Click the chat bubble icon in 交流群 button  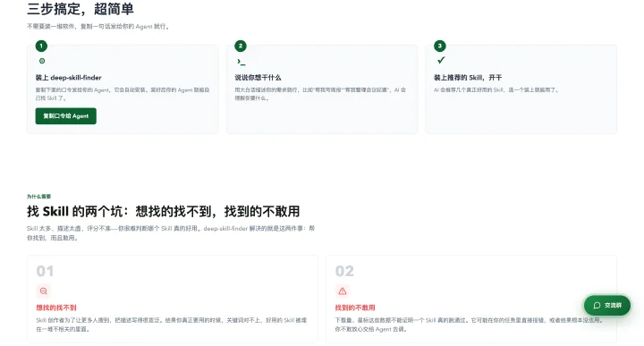[x=597, y=306]
